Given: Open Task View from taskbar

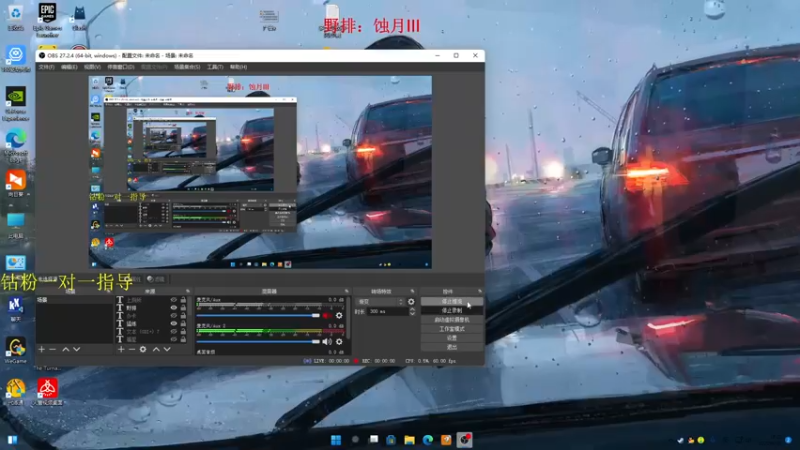Looking at the screenshot, I should (x=373, y=440).
